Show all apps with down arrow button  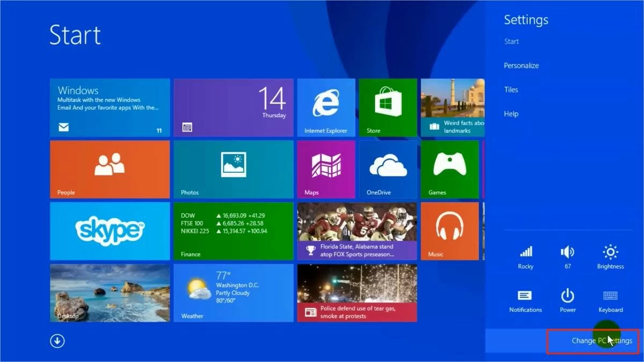click(57, 341)
